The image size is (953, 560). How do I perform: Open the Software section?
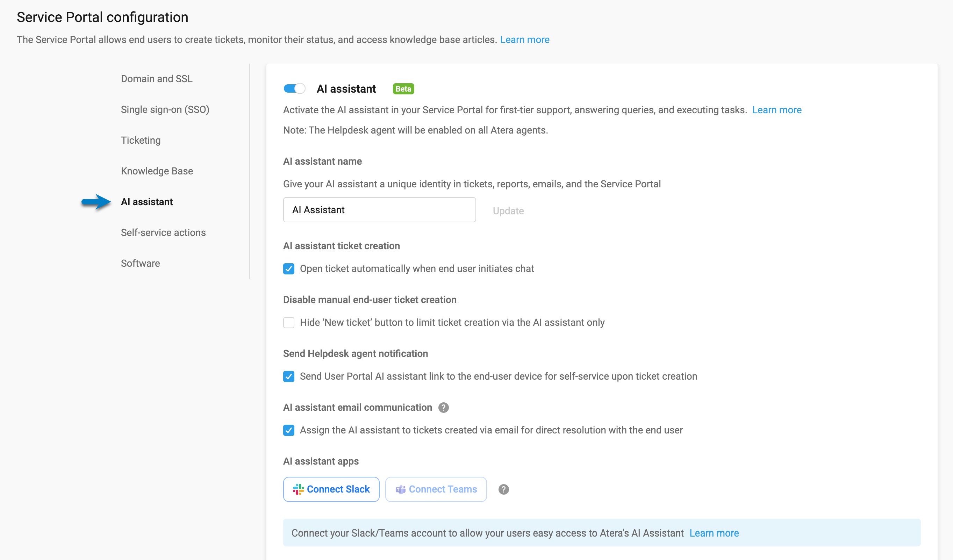click(140, 263)
